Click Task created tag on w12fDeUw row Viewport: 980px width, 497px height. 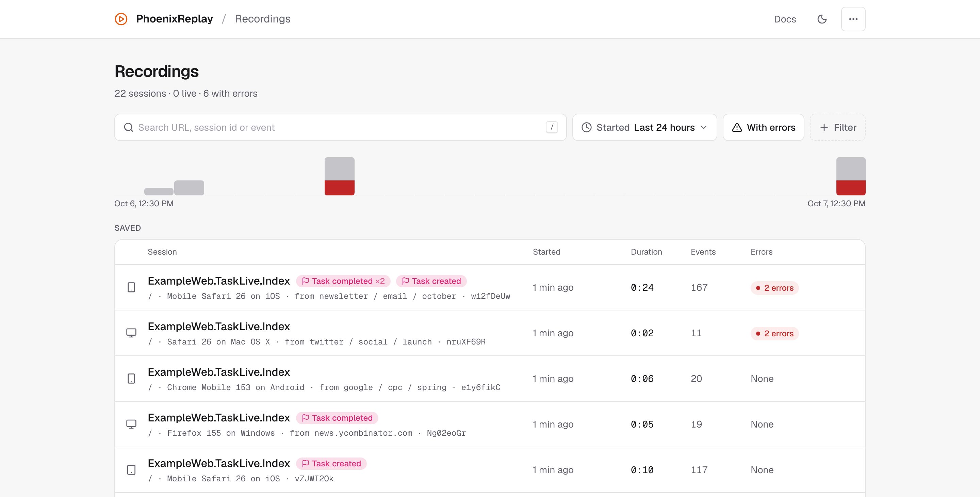pos(431,281)
